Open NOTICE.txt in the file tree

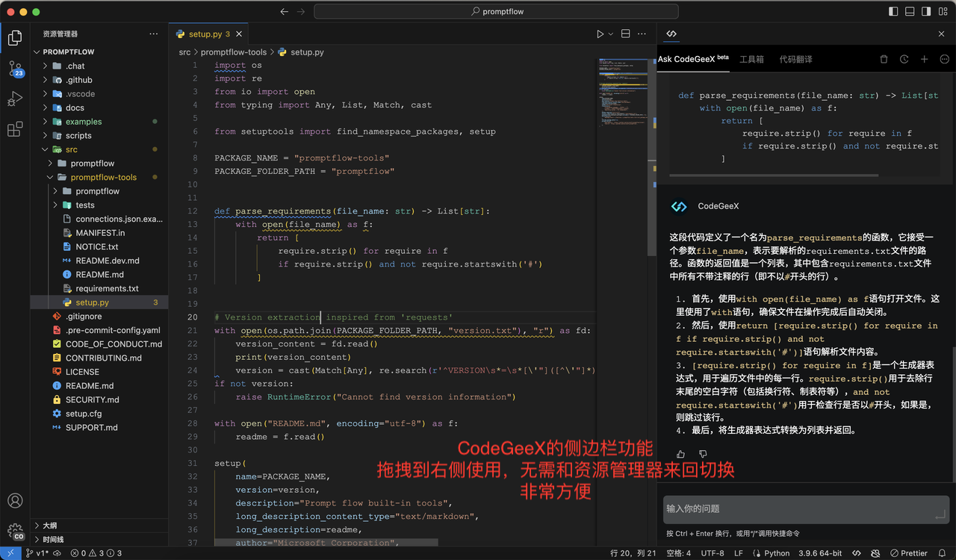97,246
